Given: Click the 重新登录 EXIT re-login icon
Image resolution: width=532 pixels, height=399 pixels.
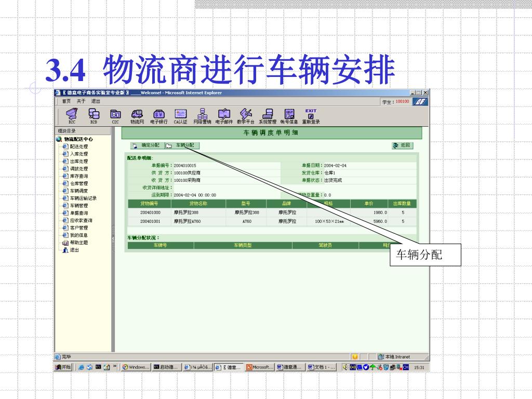Looking at the screenshot, I should pos(311,116).
